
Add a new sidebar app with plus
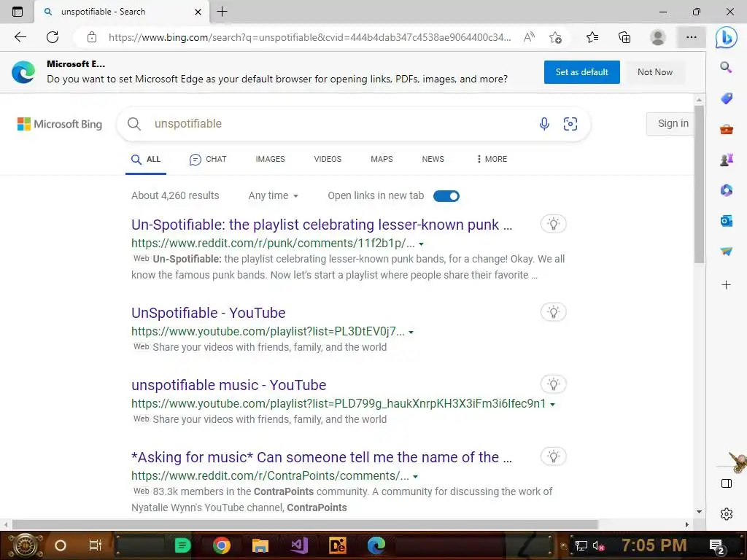click(x=726, y=285)
